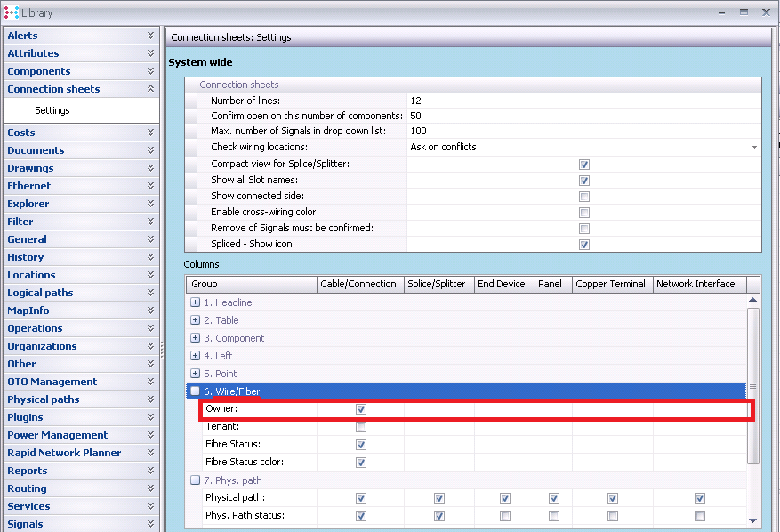Check Tenant for Cable/Connection
The width and height of the screenshot is (780, 532).
coord(361,427)
